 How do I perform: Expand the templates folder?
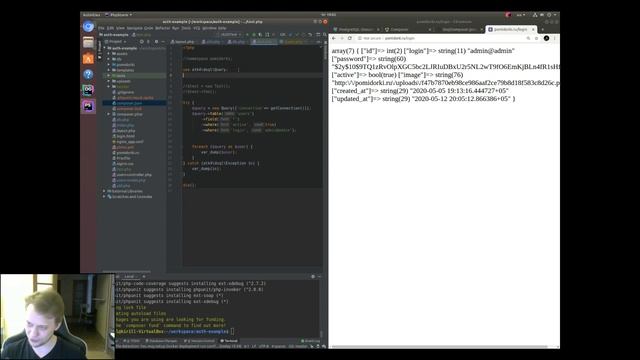(109, 70)
